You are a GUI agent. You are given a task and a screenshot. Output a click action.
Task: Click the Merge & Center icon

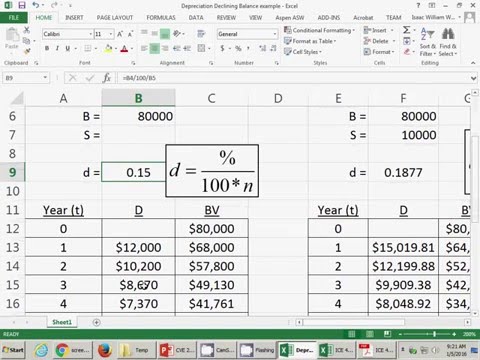point(201,49)
